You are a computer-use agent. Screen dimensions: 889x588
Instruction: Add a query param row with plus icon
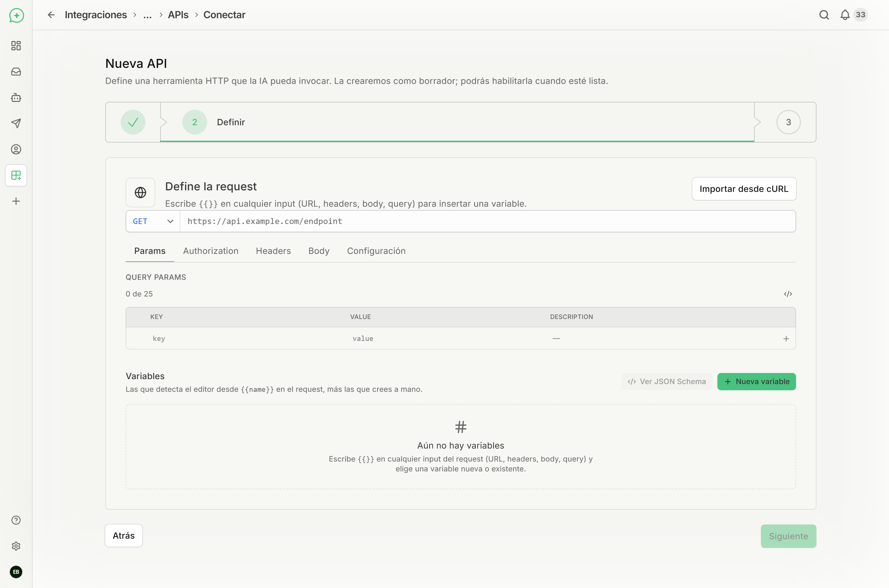tap(786, 339)
